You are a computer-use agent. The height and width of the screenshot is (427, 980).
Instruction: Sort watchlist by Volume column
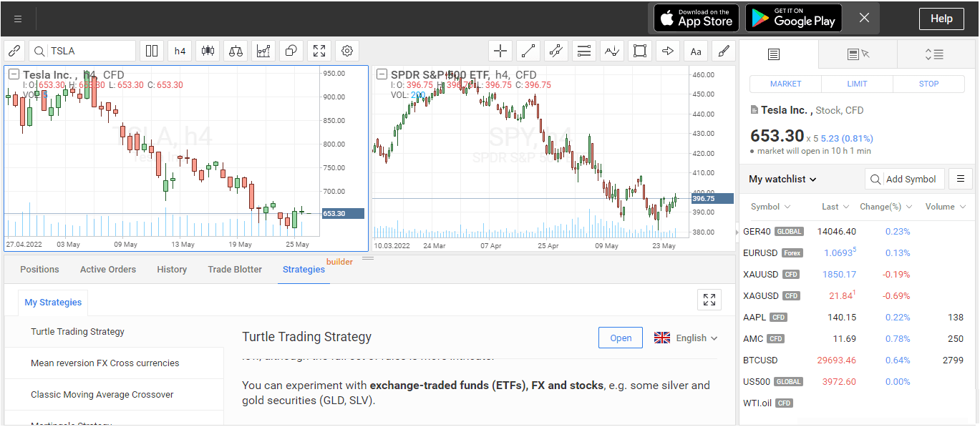(945, 207)
